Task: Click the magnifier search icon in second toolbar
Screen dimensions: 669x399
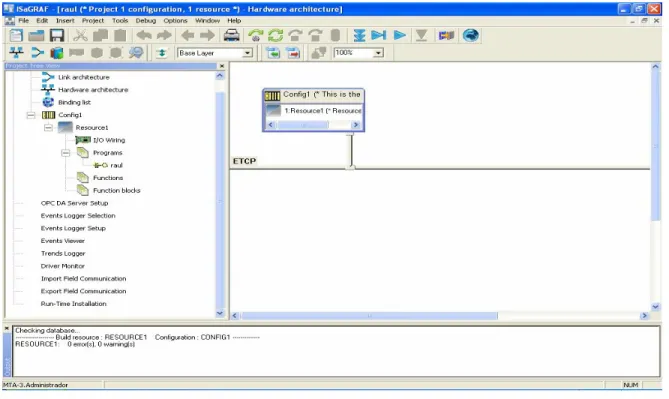Action: tap(136, 53)
